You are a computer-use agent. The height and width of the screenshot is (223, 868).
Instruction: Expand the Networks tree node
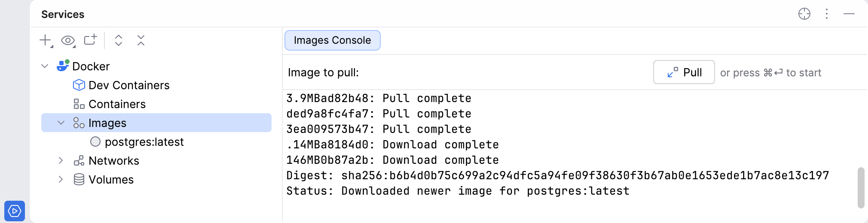[61, 160]
